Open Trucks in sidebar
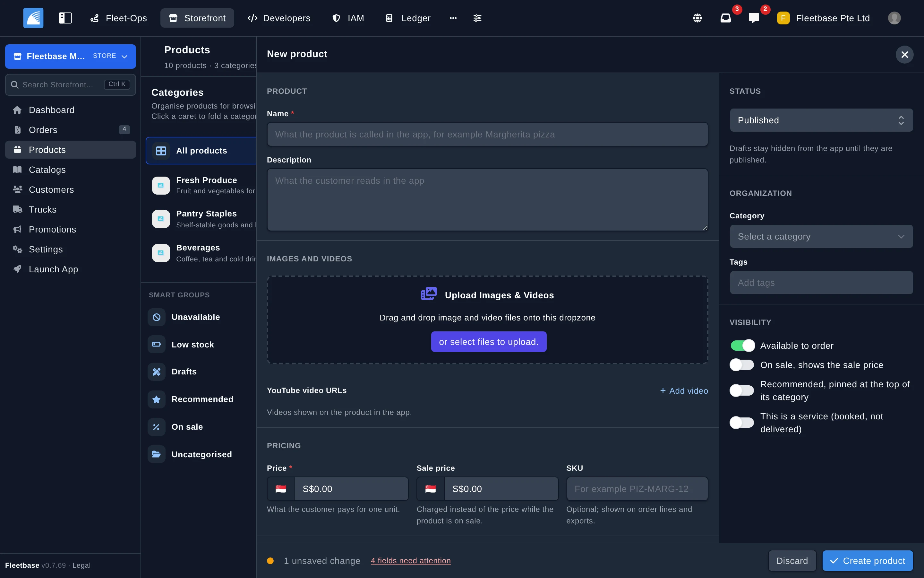Viewport: 924px width, 578px height. (x=71, y=209)
